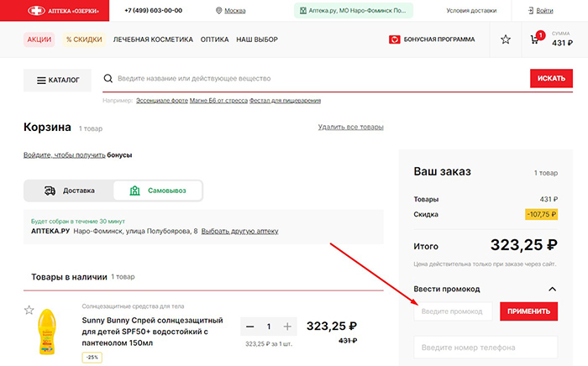The image size is (588, 366).
Task: Click the promo code input field
Action: (x=453, y=311)
